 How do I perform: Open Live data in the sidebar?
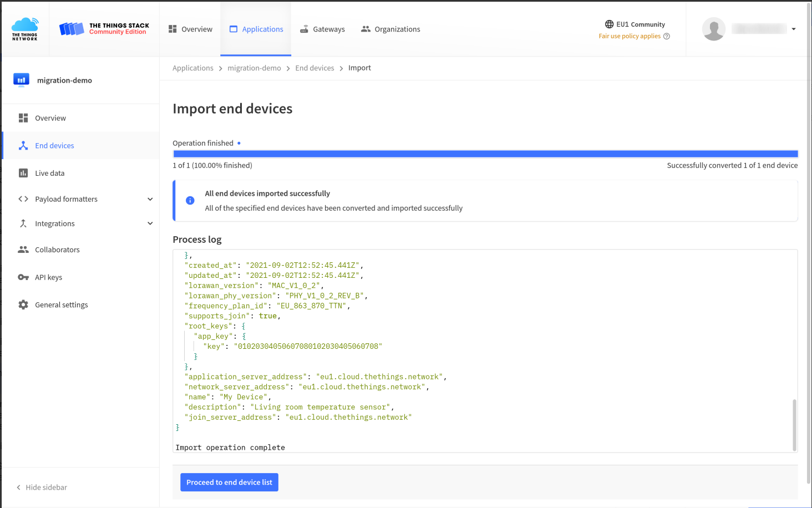[81, 173]
